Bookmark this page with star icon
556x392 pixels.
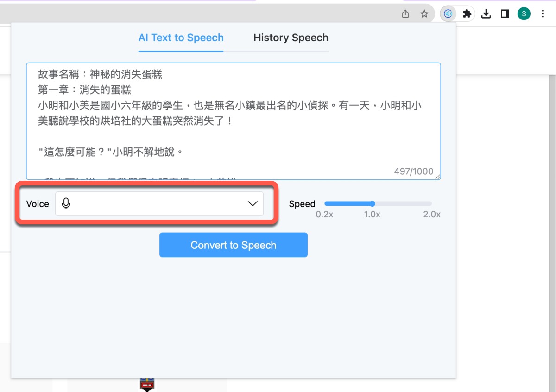[x=424, y=14]
